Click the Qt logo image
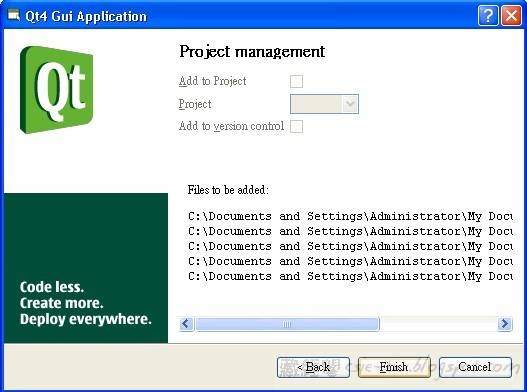The height and width of the screenshot is (392, 527). coord(56,89)
